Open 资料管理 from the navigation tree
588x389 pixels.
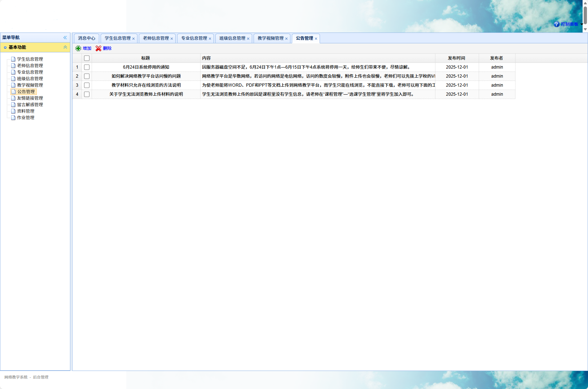[26, 111]
